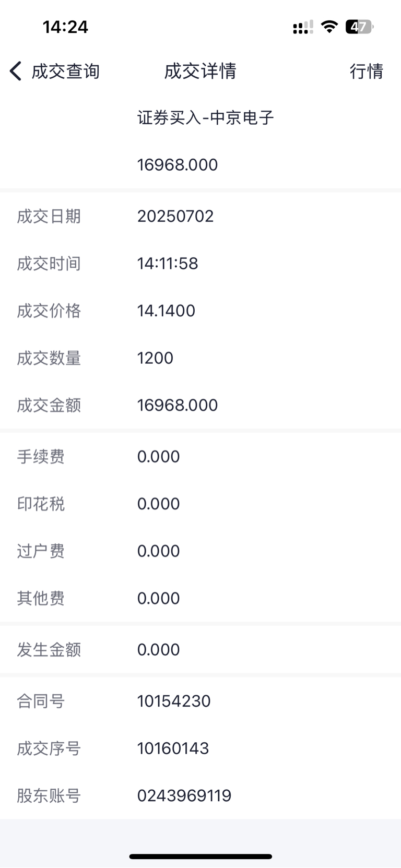
Task: Tap the 成交日期 value 20250702
Action: [175, 216]
